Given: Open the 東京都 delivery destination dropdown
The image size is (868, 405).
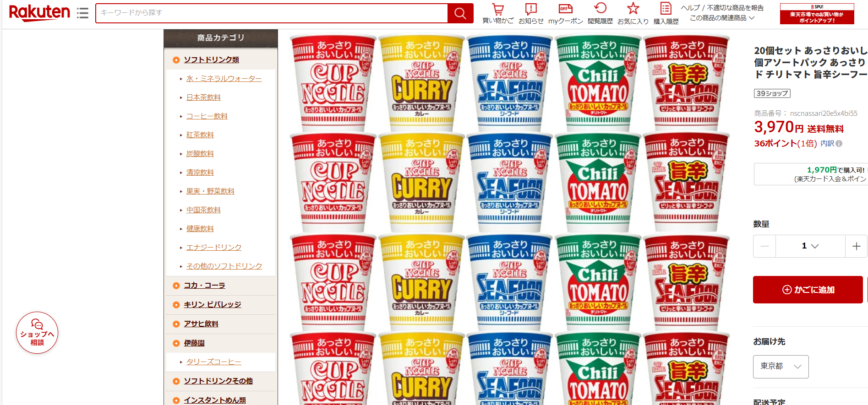Looking at the screenshot, I should 781,367.
